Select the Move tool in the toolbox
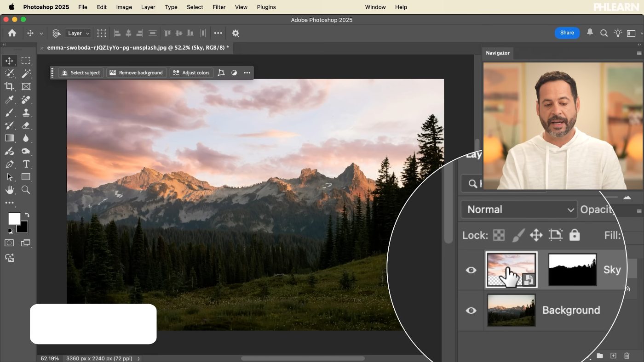Viewport: 644px width, 362px height. pyautogui.click(x=9, y=61)
